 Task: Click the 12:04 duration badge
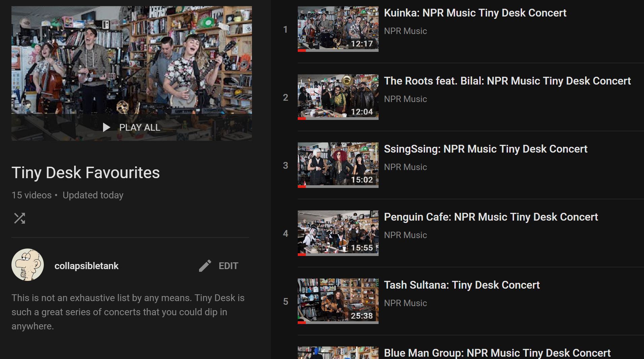click(x=362, y=112)
